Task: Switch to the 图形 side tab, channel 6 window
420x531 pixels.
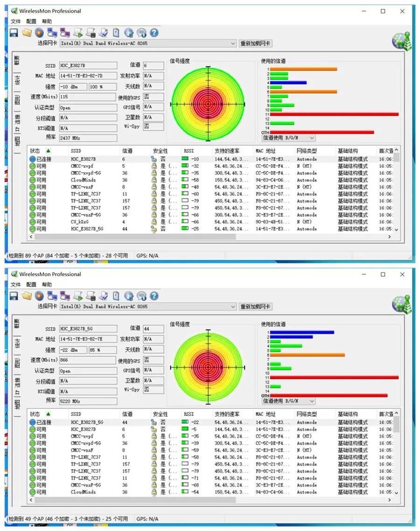Action: tap(17, 100)
